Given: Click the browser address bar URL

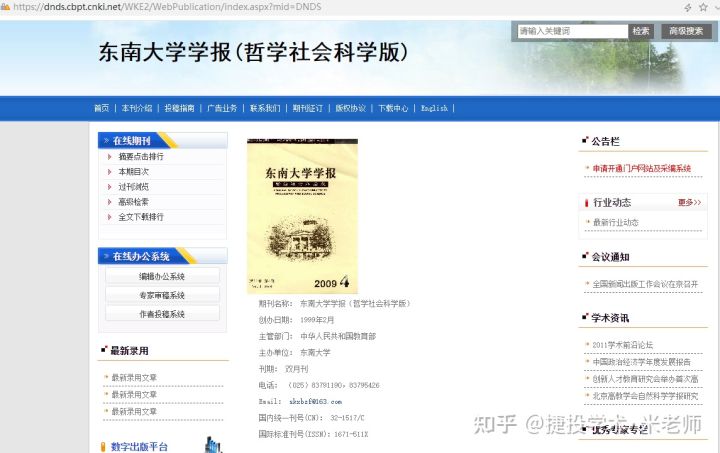Looking at the screenshot, I should (x=168, y=7).
